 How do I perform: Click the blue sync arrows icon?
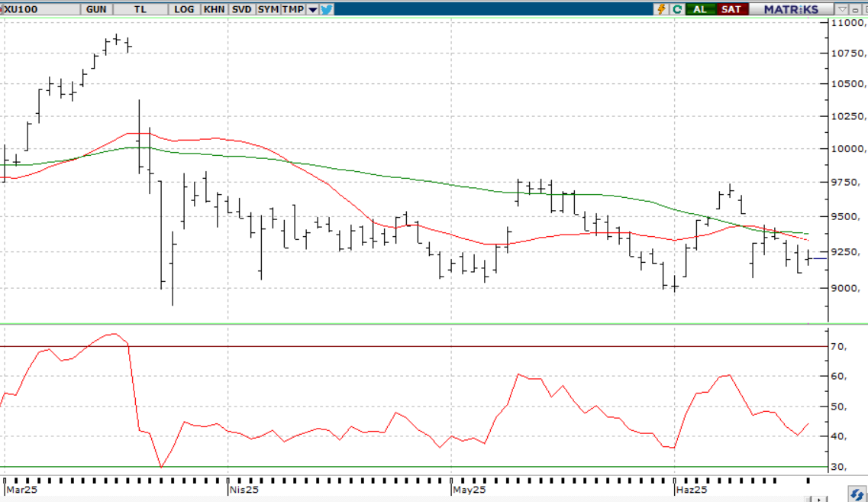click(x=857, y=494)
